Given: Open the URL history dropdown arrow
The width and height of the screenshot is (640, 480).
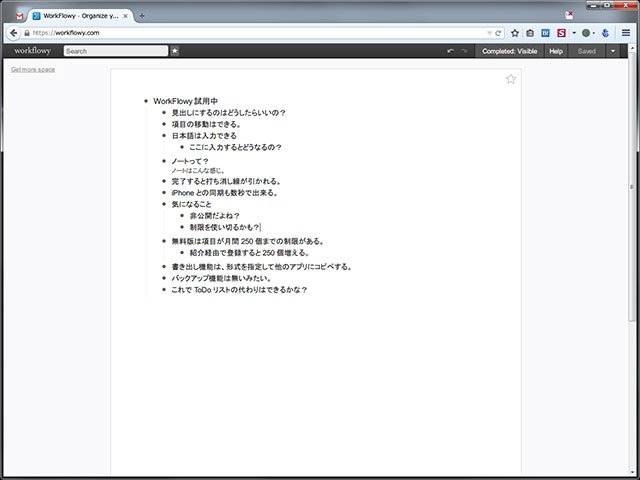Looking at the screenshot, I should pyautogui.click(x=489, y=33).
